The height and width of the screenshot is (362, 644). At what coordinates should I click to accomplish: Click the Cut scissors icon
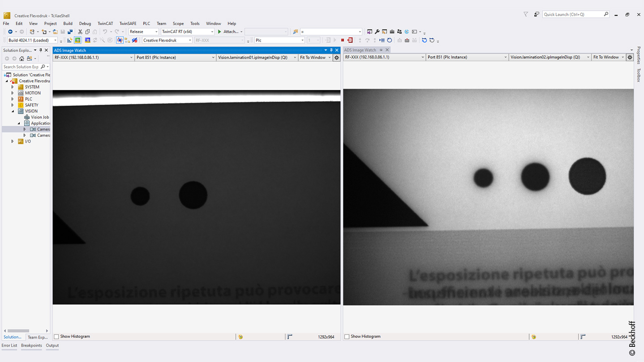point(80,32)
